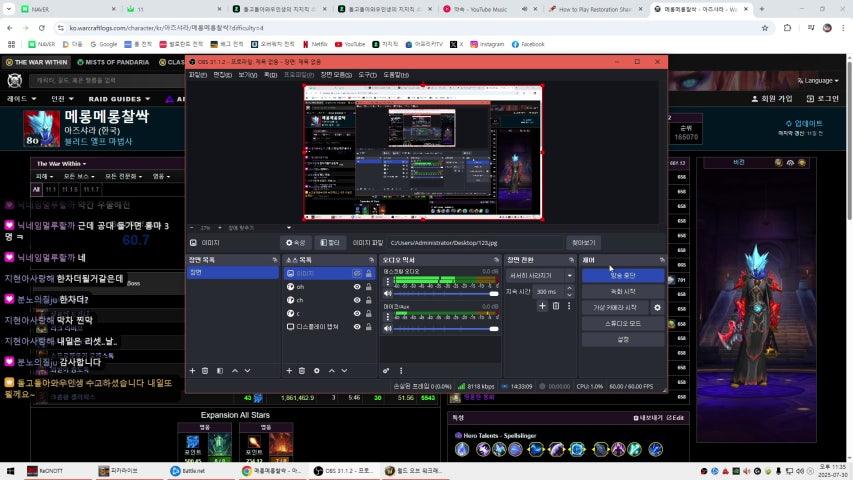This screenshot has width=853, height=480.
Task: Open OBS 편집 menu
Action: pyautogui.click(x=222, y=75)
